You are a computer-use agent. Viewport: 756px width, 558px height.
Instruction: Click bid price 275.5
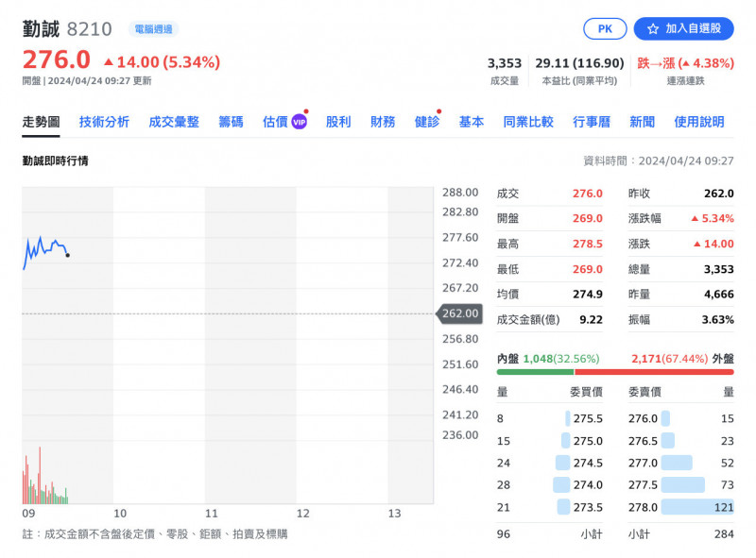coord(588,418)
